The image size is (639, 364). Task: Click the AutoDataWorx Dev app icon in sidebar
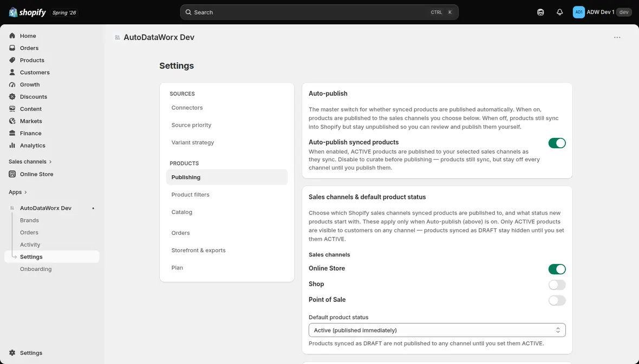(12, 208)
